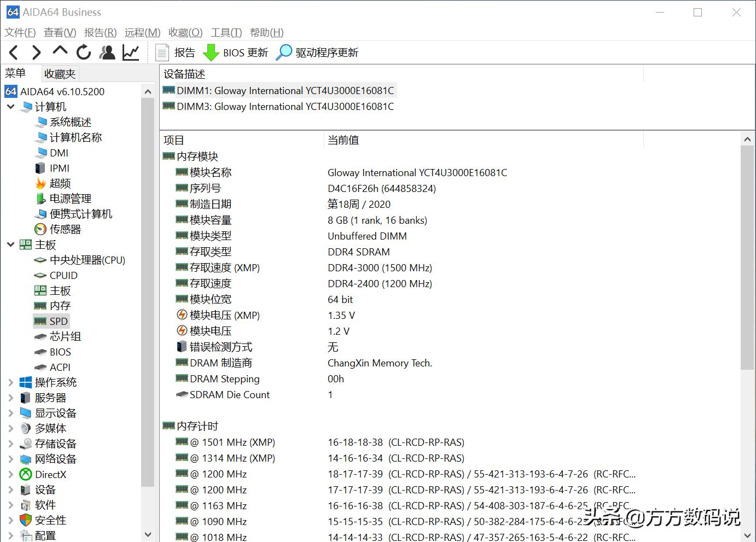
Task: Select the DIMM3 Gloway International device row
Action: pyautogui.click(x=279, y=107)
